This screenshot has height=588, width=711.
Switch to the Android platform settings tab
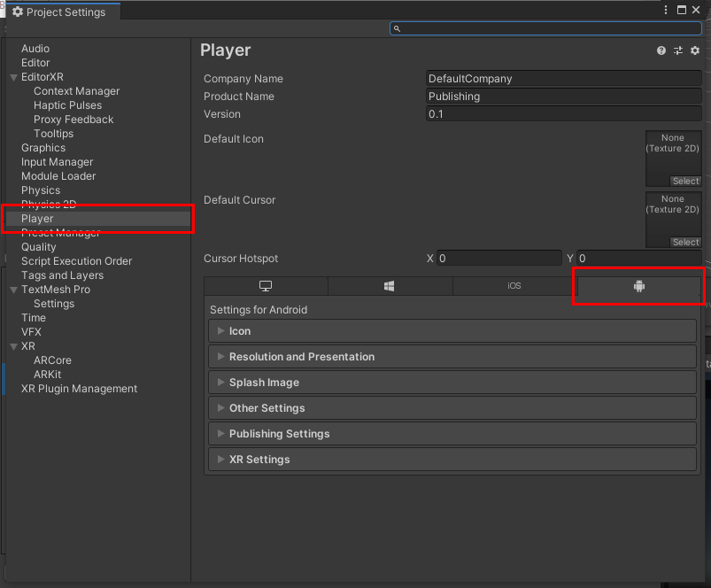click(638, 285)
